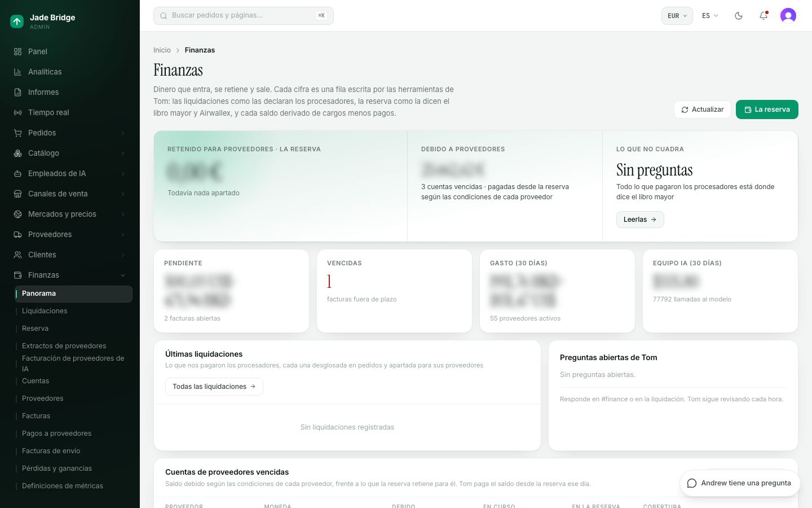Click the Mercados y precios globe icon
This screenshot has height=508, width=812.
[x=17, y=214]
